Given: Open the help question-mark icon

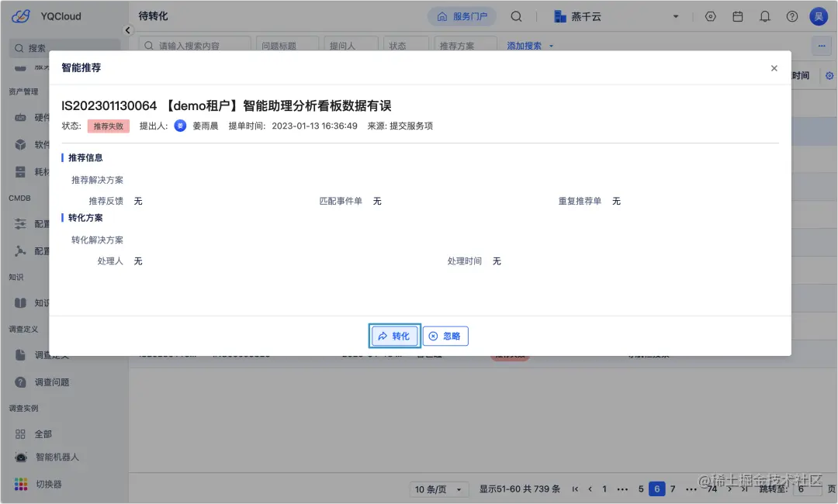Looking at the screenshot, I should pyautogui.click(x=791, y=16).
